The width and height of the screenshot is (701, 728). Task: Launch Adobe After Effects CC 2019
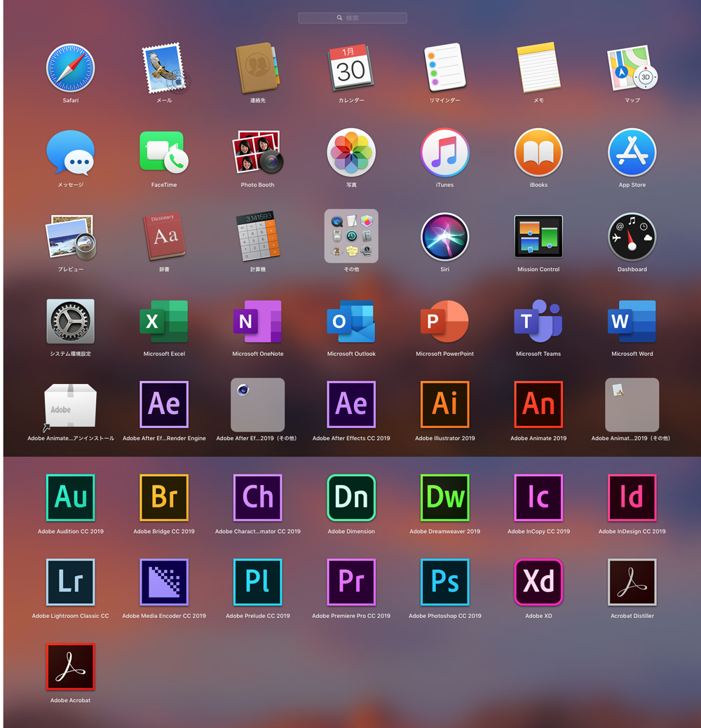(x=351, y=404)
